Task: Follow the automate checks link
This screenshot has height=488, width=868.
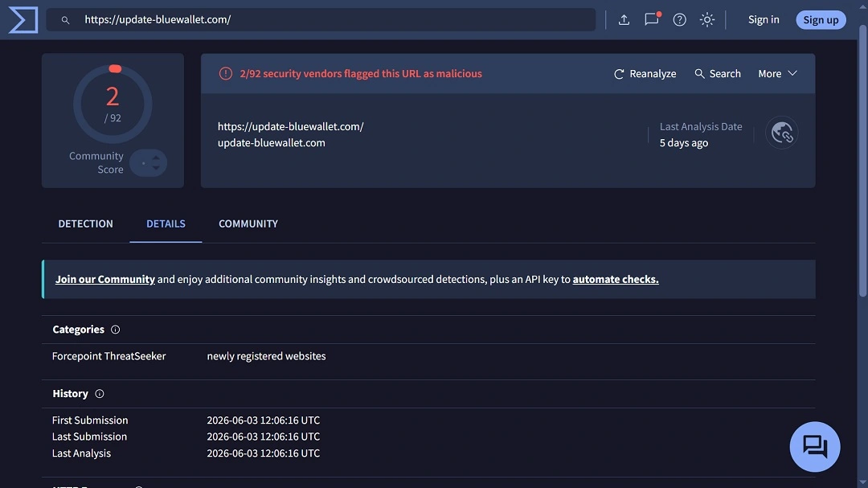Action: click(616, 279)
